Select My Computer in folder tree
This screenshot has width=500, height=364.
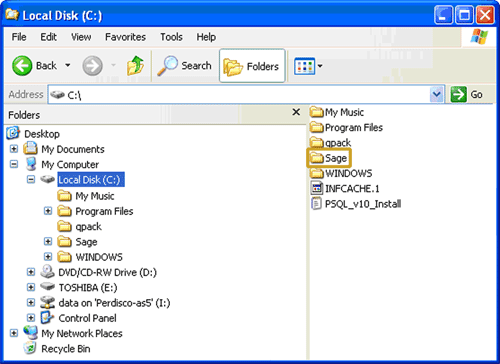click(70, 165)
